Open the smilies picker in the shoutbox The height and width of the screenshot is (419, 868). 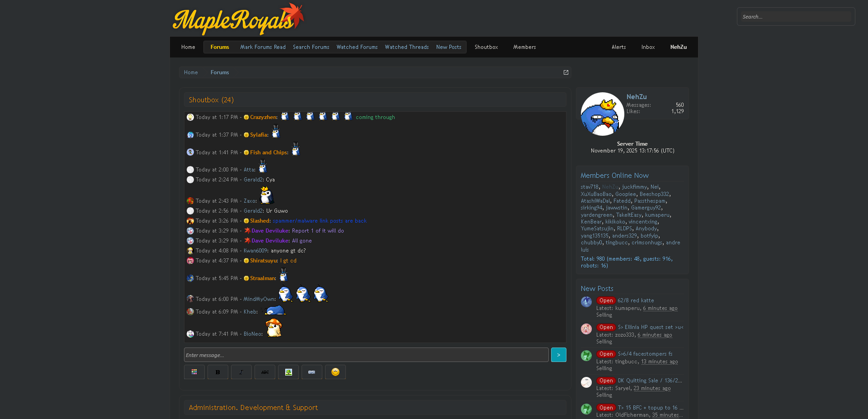tap(335, 372)
